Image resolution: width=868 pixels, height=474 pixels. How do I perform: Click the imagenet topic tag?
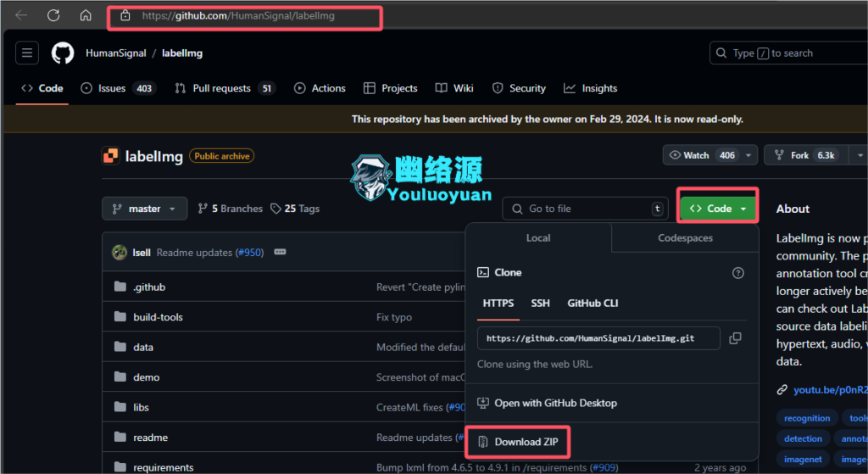tap(803, 459)
